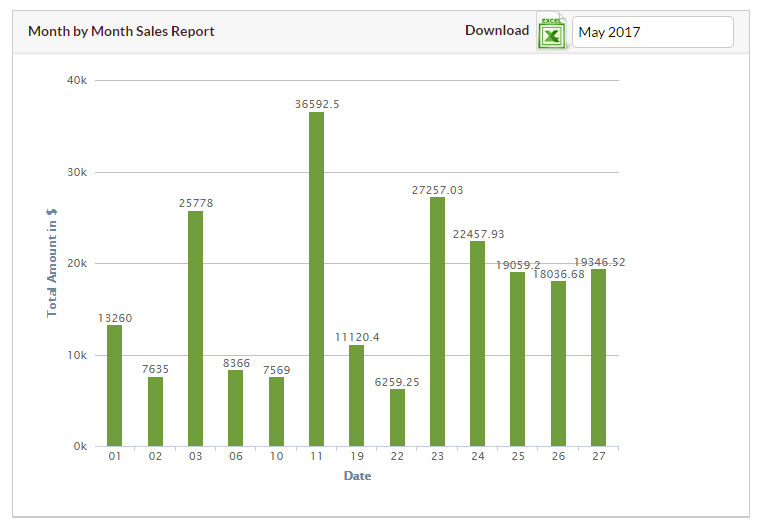The height and width of the screenshot is (529, 763).
Task: Click the bar for date 01
Action: [x=114, y=385]
